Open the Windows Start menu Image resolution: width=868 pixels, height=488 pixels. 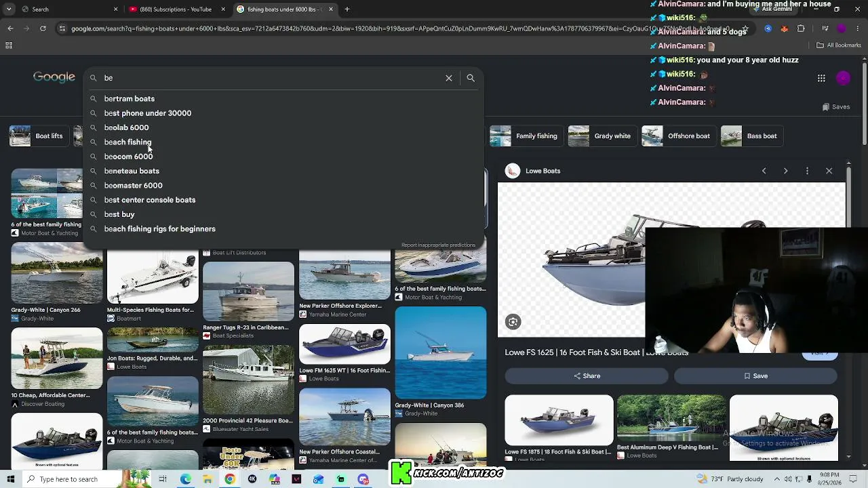pos(10,479)
